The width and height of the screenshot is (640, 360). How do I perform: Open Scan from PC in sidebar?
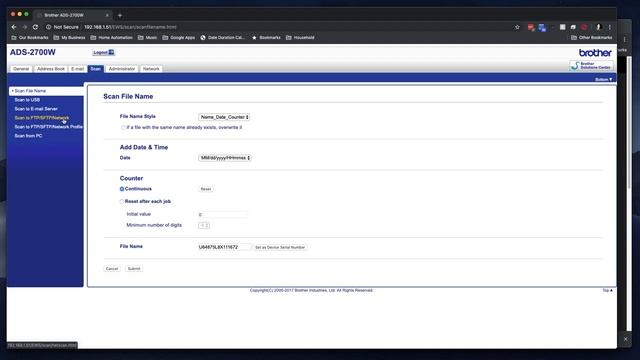[x=28, y=136]
